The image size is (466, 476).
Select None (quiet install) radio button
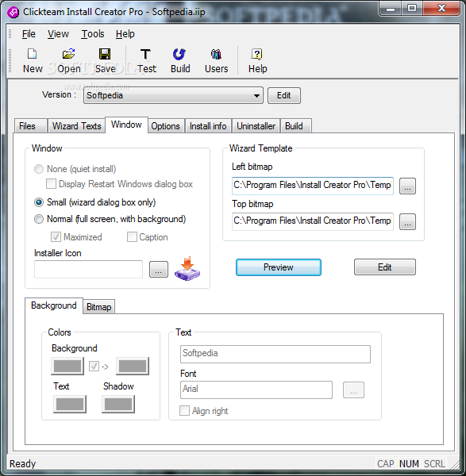click(x=39, y=169)
